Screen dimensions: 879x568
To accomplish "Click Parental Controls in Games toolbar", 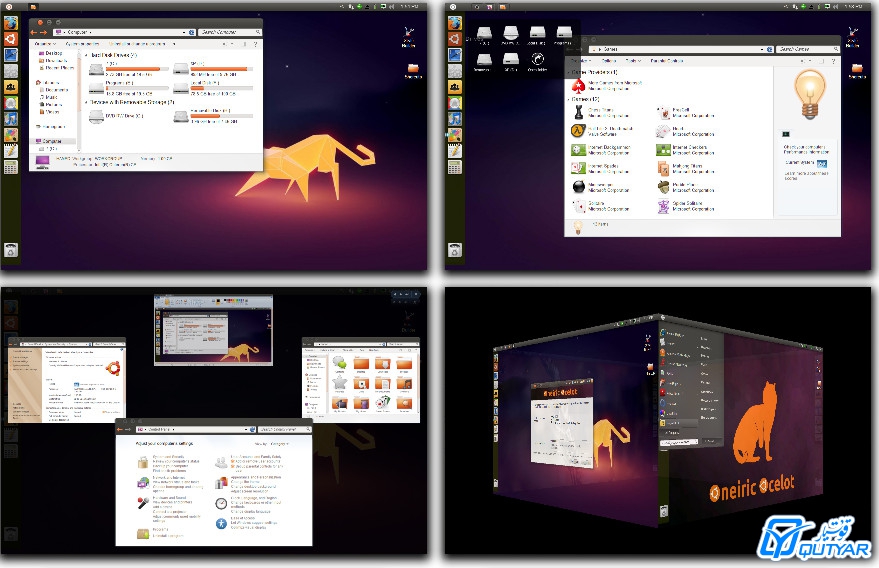I will (x=667, y=61).
